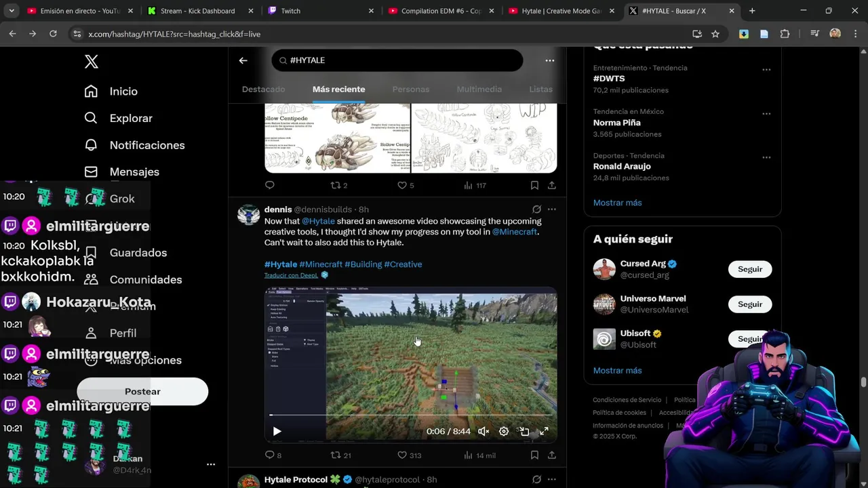Open the #Building hashtag

click(363, 264)
